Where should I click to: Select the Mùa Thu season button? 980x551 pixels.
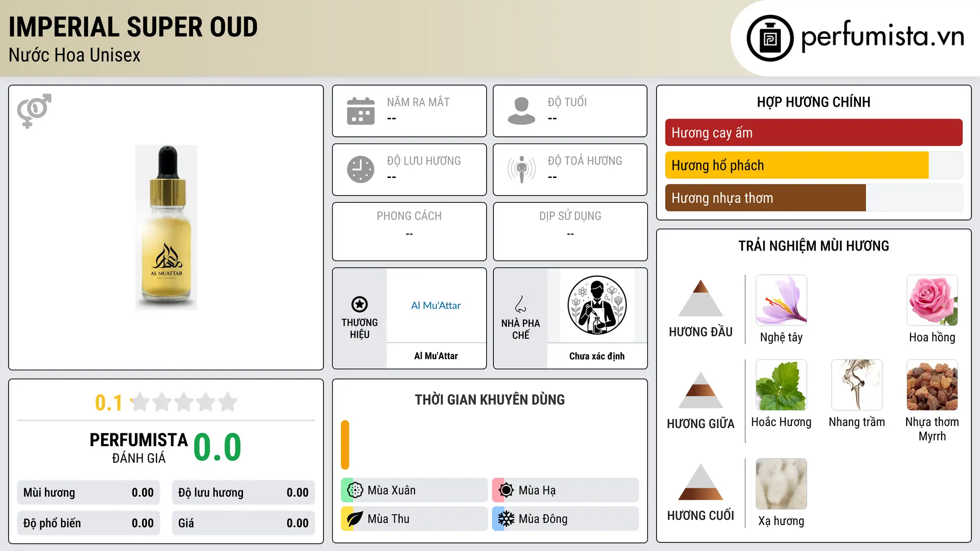(x=414, y=519)
